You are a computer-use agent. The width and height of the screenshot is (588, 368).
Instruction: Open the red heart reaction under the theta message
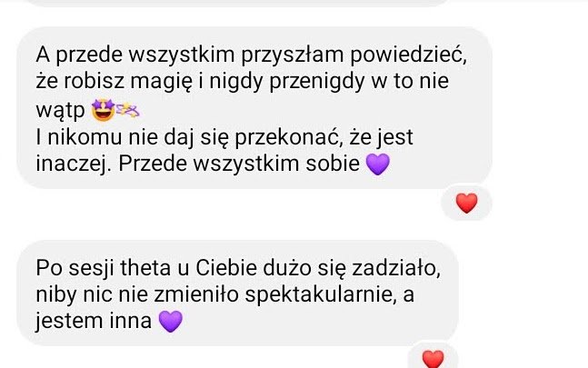pos(434,358)
